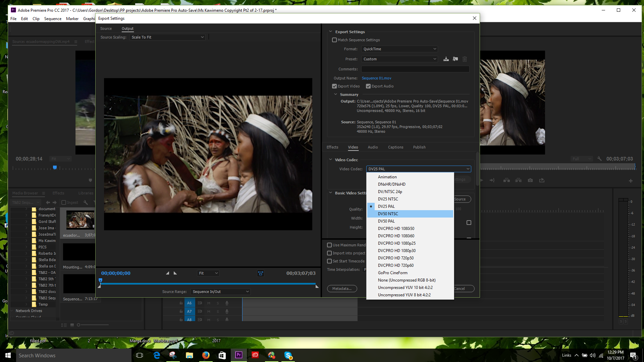Uncheck the Export Video checkbox
The height and width of the screenshot is (362, 644).
(x=334, y=86)
